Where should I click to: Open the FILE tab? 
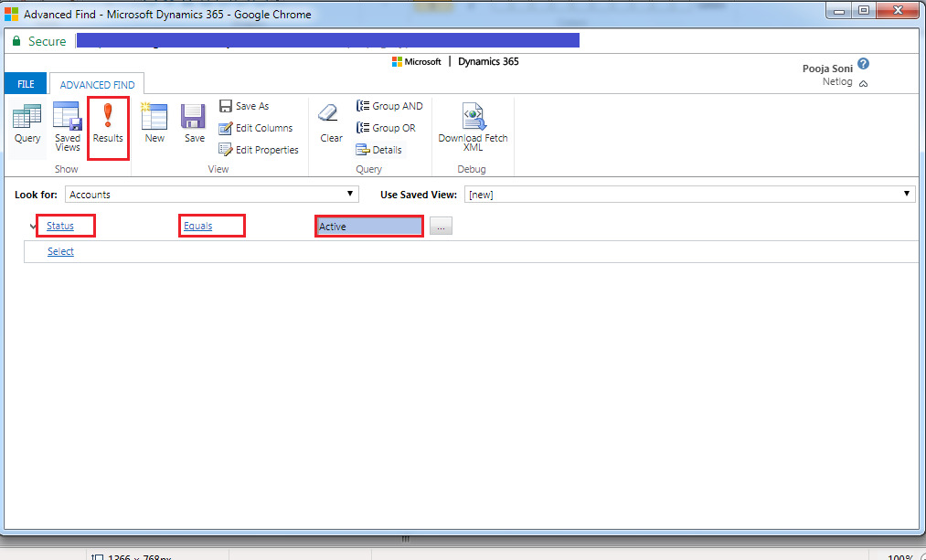pos(26,84)
